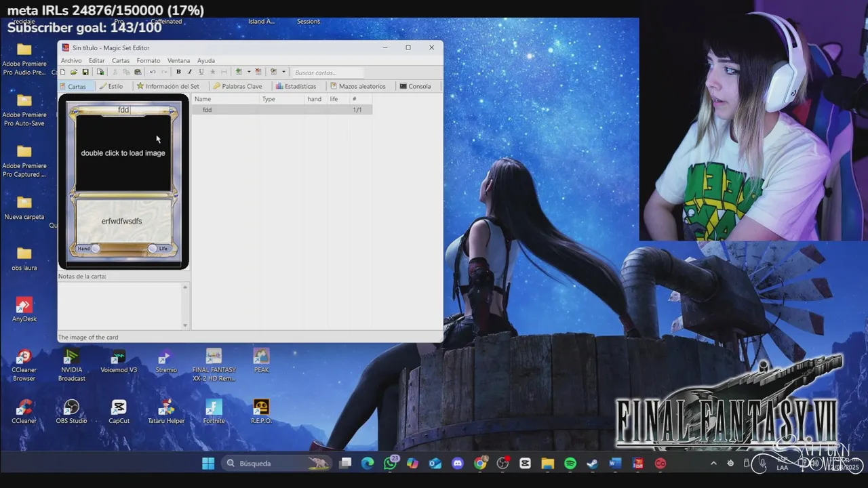Click the notes scrollbar up arrow
This screenshot has width=868, height=488.
185,287
